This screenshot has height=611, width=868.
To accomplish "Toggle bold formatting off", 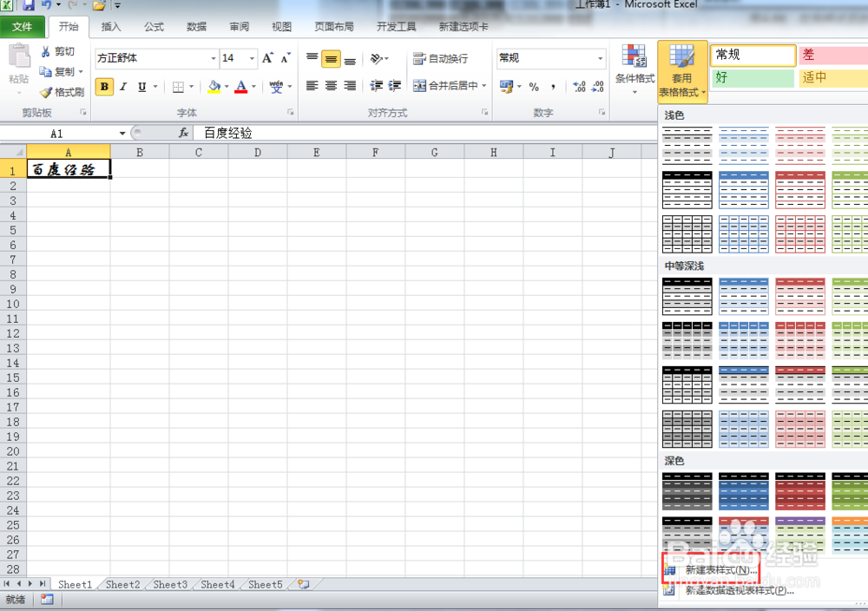I will [x=103, y=87].
